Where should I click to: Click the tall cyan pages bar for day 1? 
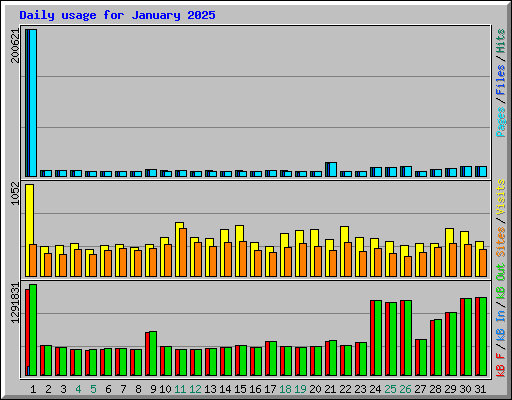tap(33, 103)
